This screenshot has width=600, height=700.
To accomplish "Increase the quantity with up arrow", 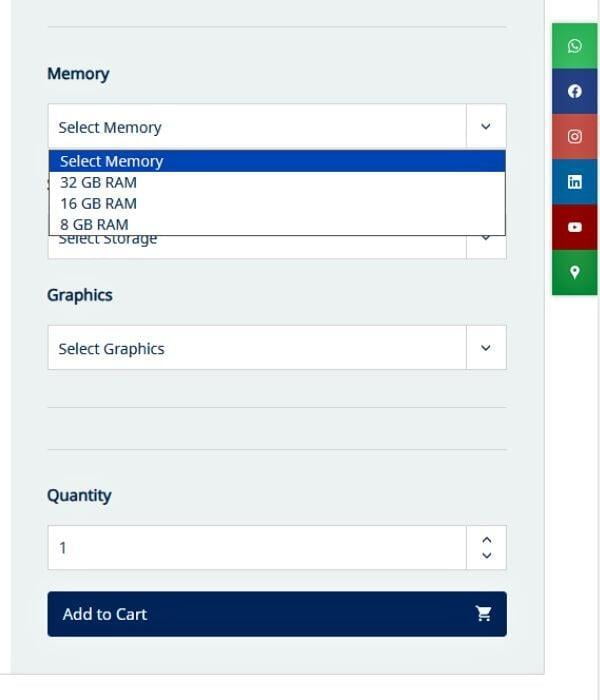I will [486, 539].
